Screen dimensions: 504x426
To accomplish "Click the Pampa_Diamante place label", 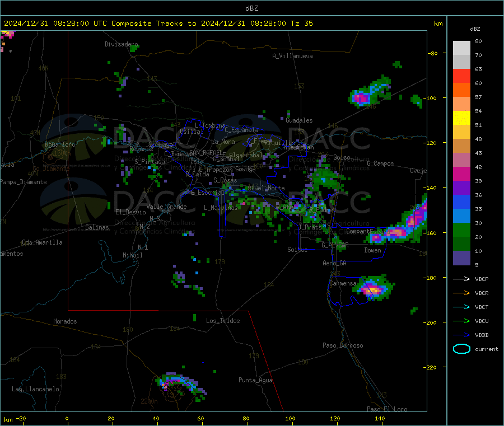I will (x=23, y=182).
